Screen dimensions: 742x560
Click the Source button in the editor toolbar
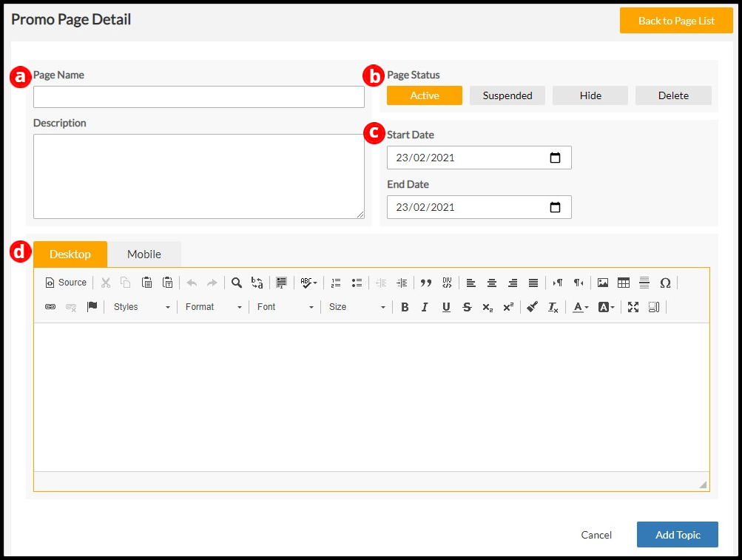tap(66, 283)
